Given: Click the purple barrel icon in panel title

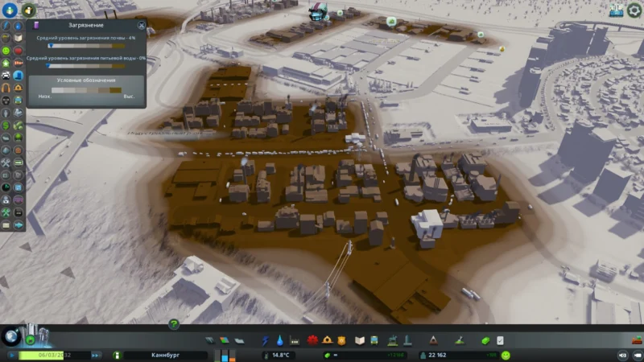Looking at the screenshot, I should [36, 26].
